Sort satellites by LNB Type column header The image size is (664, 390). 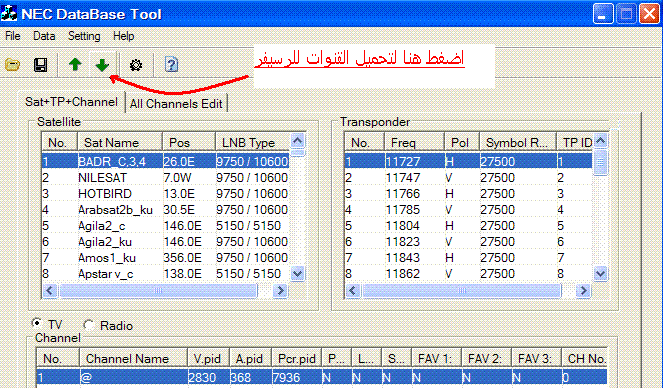253,142
